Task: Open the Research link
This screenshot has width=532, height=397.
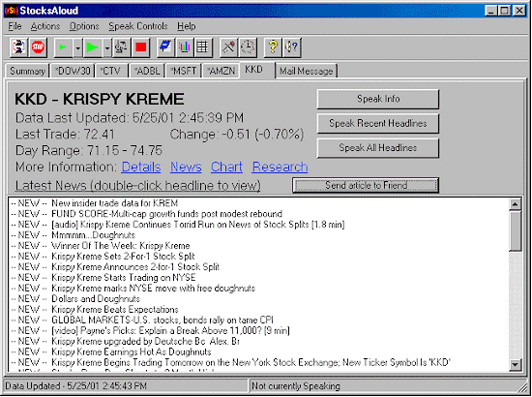Action: [280, 167]
